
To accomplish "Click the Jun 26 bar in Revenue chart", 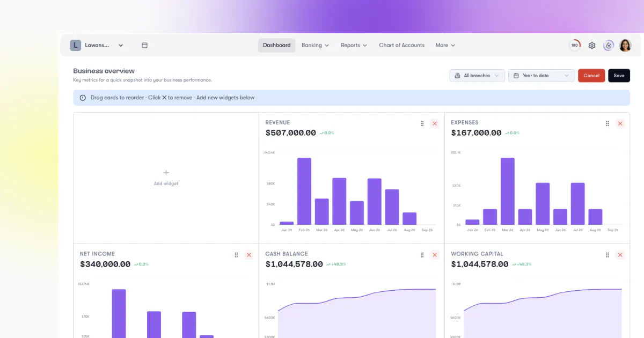I will (x=375, y=202).
